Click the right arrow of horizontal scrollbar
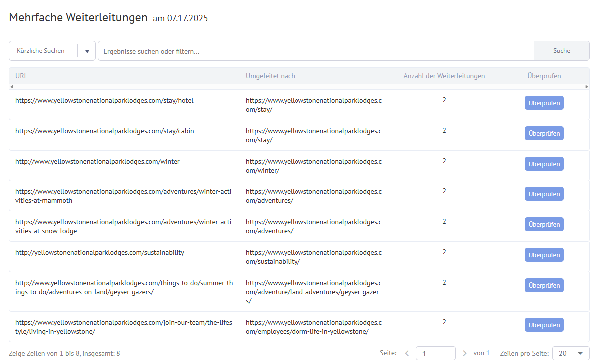Image resolution: width=595 pixels, height=364 pixels. click(587, 87)
